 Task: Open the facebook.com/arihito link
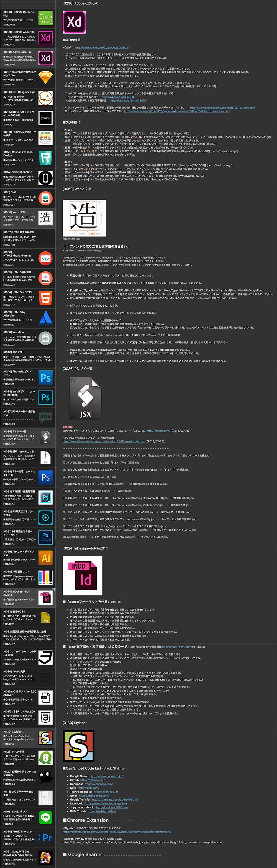106,804
